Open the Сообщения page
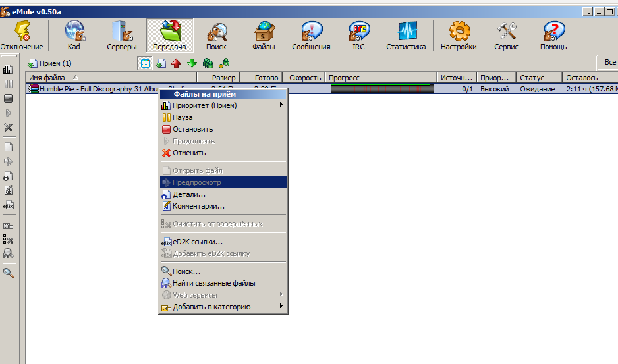 (311, 36)
